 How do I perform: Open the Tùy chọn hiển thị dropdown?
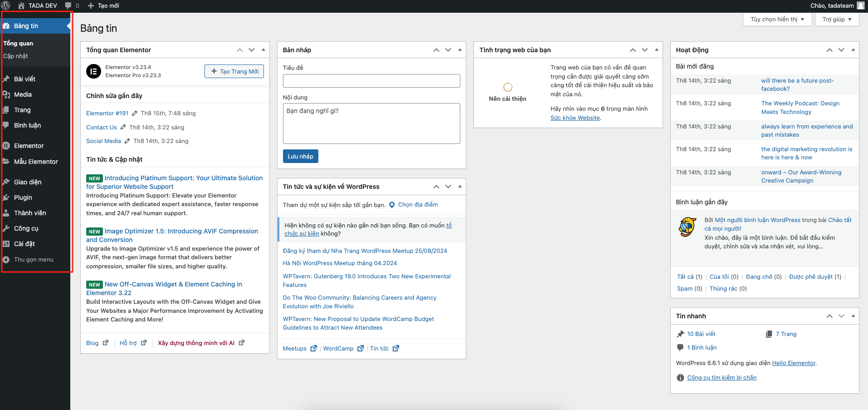point(777,20)
